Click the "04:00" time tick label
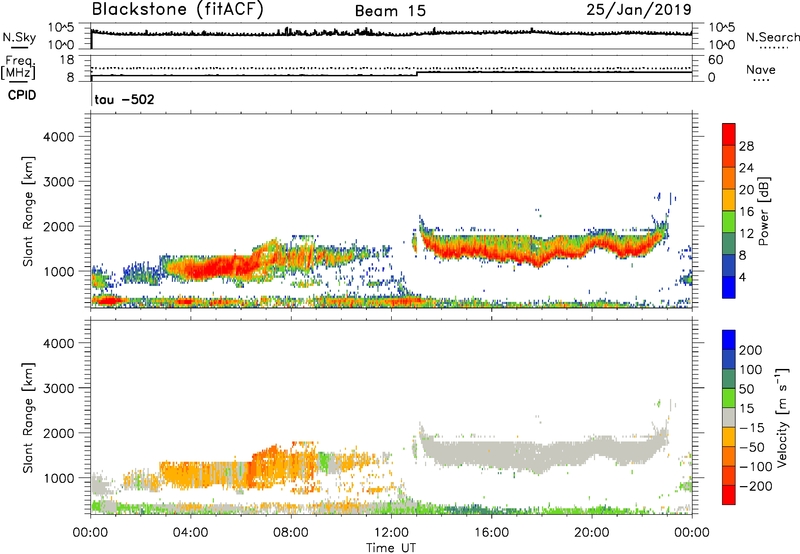The image size is (800, 554). click(190, 533)
